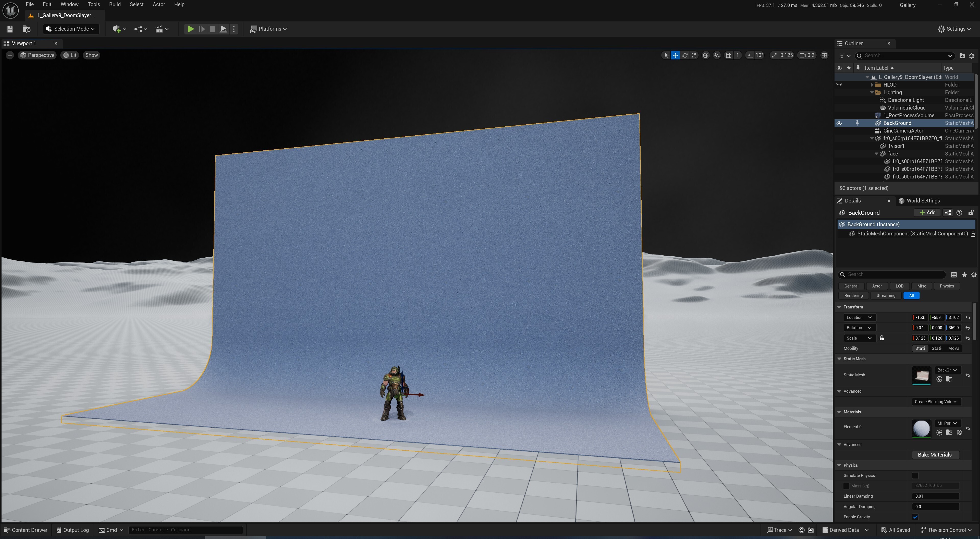The image size is (980, 539).
Task: Select VolumetricCloud in Outliner
Action: (906, 108)
